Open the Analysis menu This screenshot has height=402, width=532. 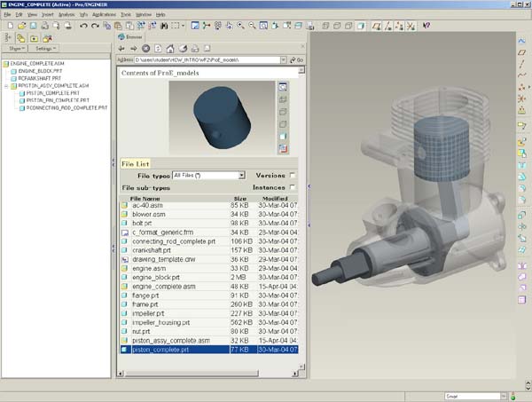(x=66, y=15)
